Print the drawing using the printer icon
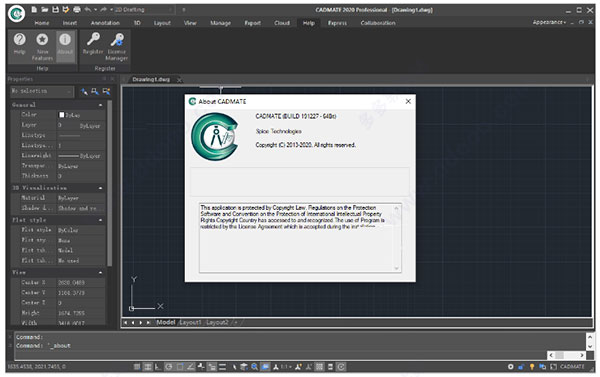This screenshot has width=600, height=377. tap(77, 10)
